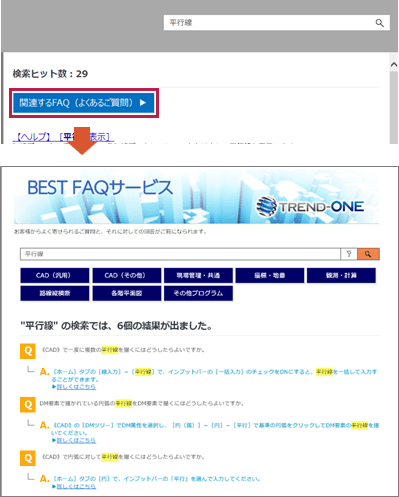Click the TREND-ONE logo

[310, 207]
